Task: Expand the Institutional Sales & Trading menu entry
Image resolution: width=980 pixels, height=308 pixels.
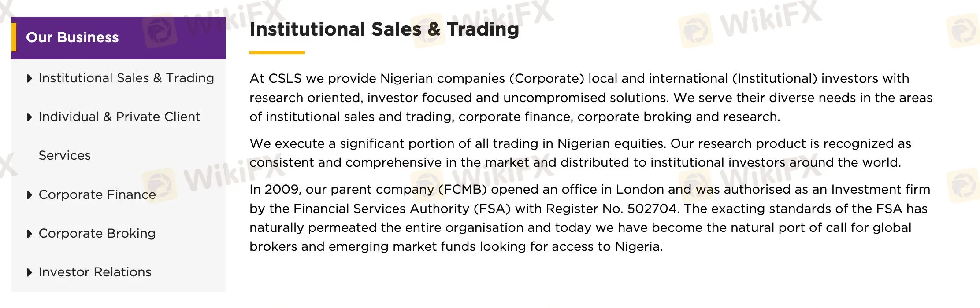Action: (126, 78)
